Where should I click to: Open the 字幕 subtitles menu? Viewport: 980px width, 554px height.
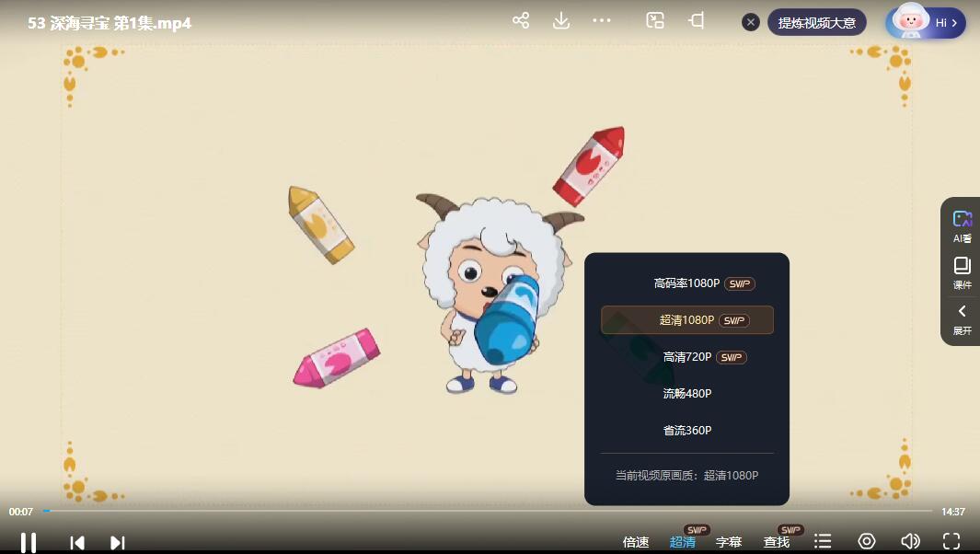pyautogui.click(x=729, y=542)
